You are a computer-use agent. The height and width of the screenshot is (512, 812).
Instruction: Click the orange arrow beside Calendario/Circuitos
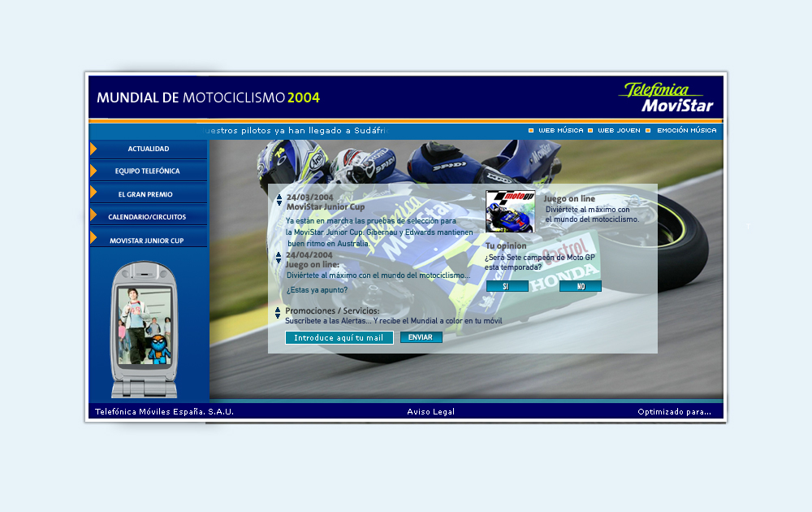click(93, 215)
